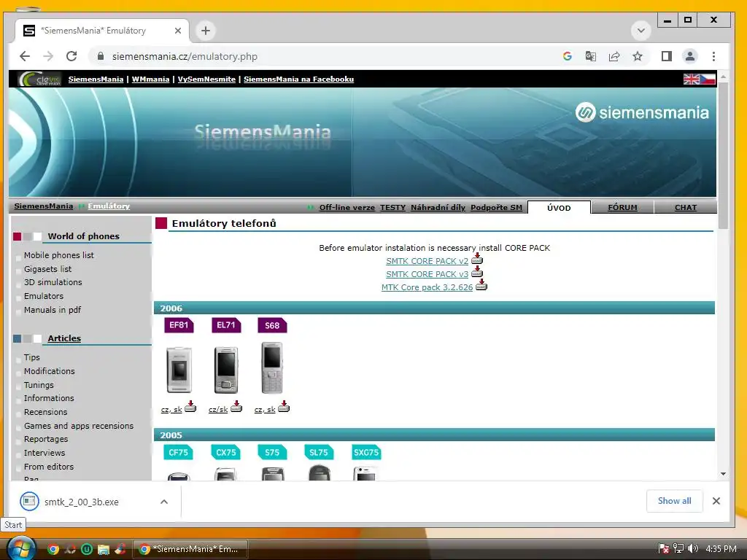
Task: Click the share page icon
Action: pos(614,56)
